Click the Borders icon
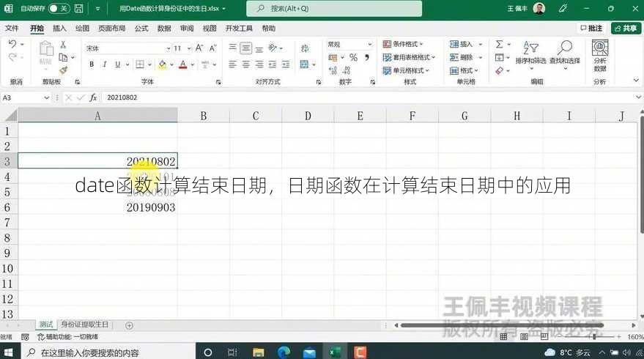 pos(140,64)
